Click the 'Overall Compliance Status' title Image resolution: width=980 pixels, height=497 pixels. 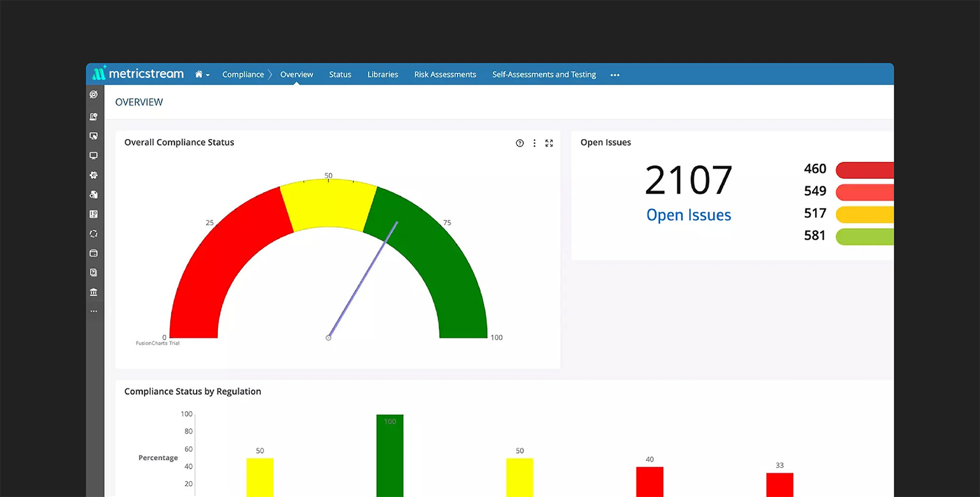(179, 142)
